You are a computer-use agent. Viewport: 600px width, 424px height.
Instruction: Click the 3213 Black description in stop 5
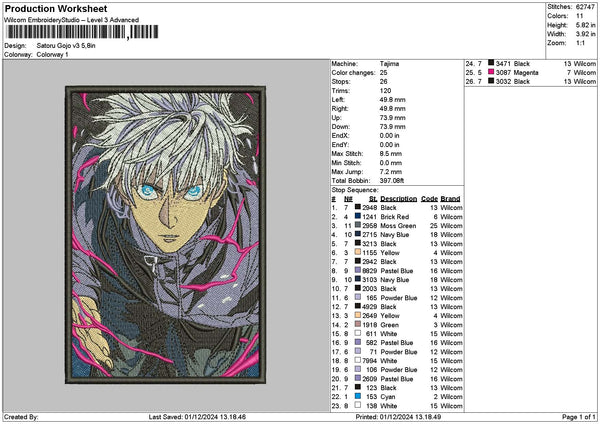point(388,243)
